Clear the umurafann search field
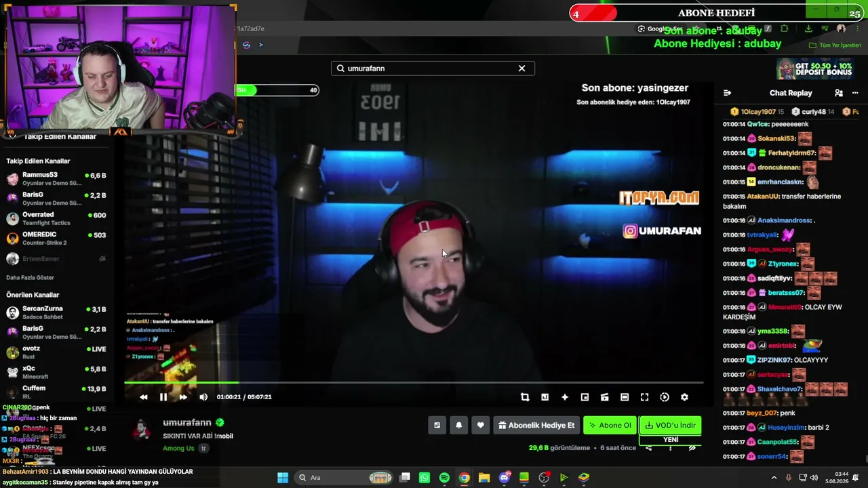This screenshot has height=488, width=868. pos(521,68)
